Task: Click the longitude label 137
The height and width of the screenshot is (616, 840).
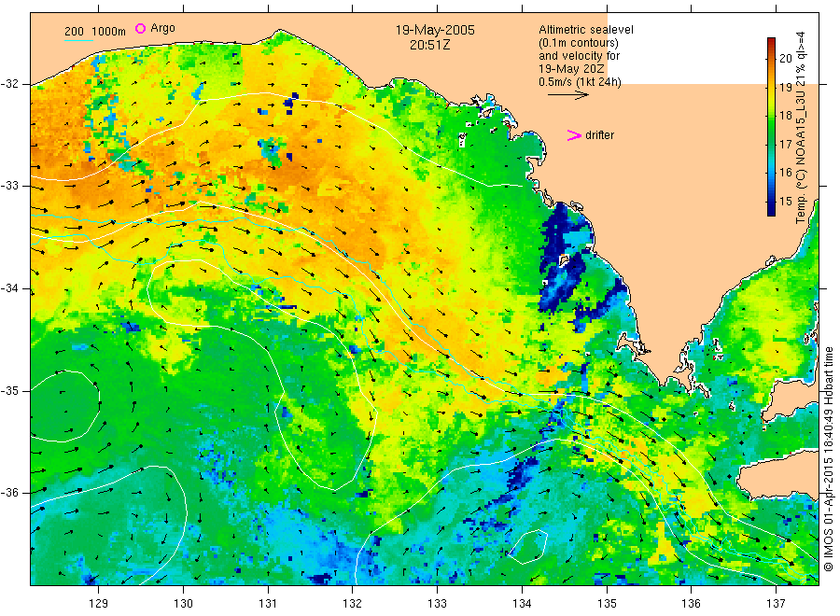Action: 776,604
